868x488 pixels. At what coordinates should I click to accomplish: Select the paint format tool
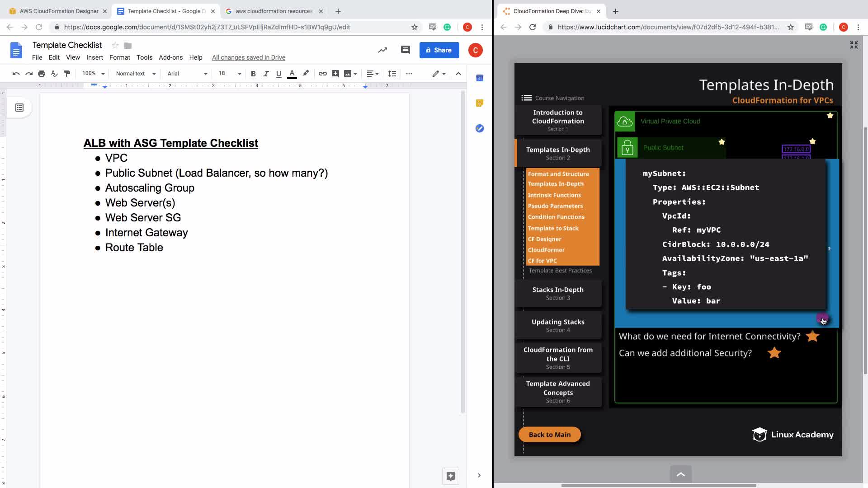tap(67, 74)
